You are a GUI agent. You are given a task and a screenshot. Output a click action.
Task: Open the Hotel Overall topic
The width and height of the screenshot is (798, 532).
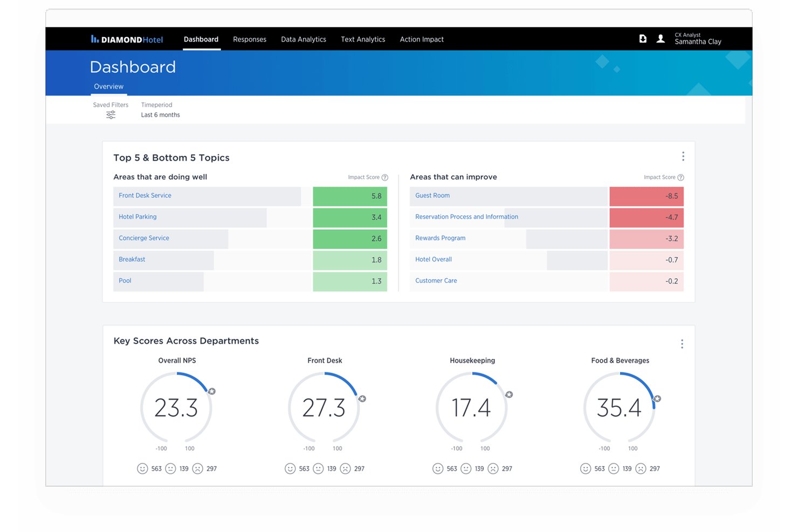click(434, 259)
